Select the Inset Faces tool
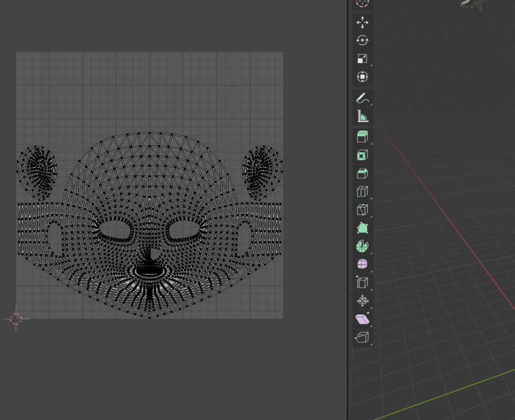 click(363, 155)
